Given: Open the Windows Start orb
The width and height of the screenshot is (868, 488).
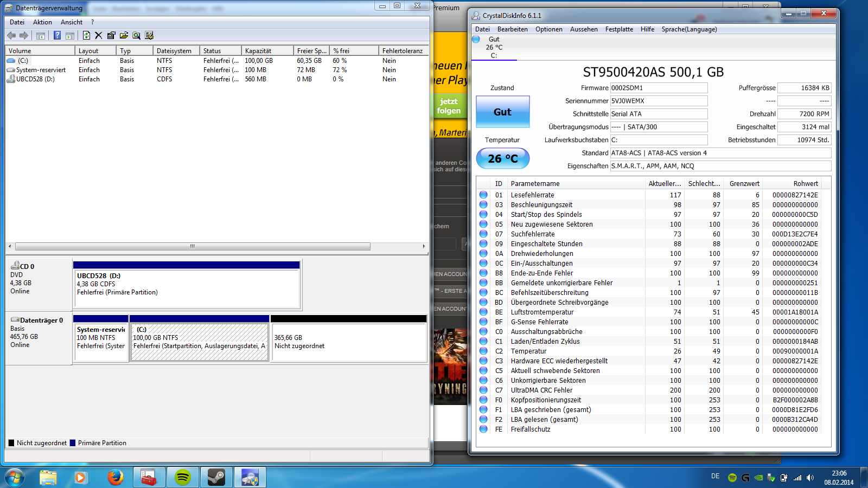Looking at the screenshot, I should tap(15, 478).
